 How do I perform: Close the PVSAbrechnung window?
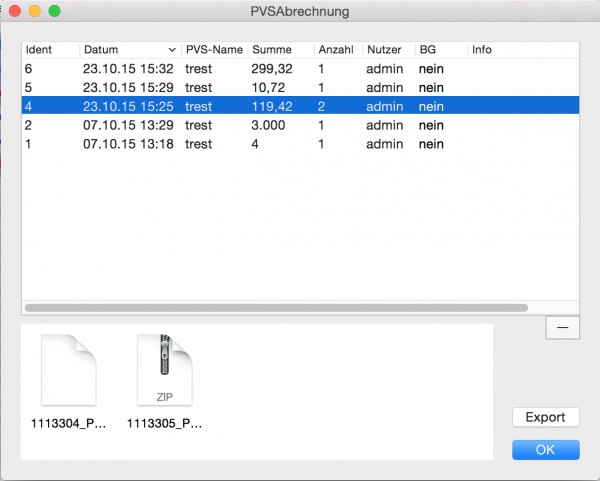tap(15, 11)
